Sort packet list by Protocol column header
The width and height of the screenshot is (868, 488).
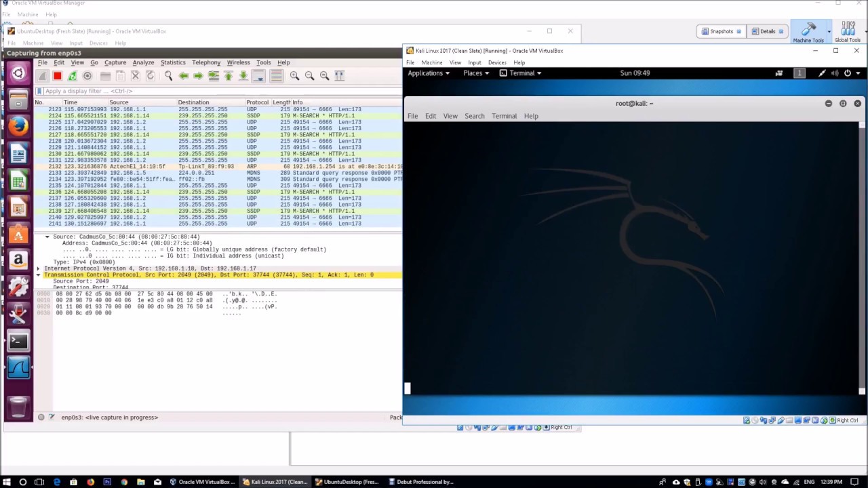click(258, 102)
